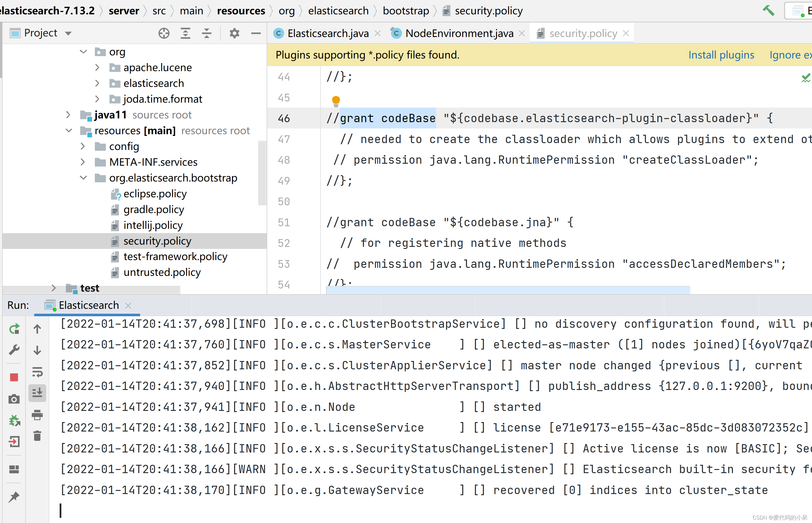Open Project panel settings gear
Image resolution: width=812 pixels, height=523 pixels.
pos(234,33)
